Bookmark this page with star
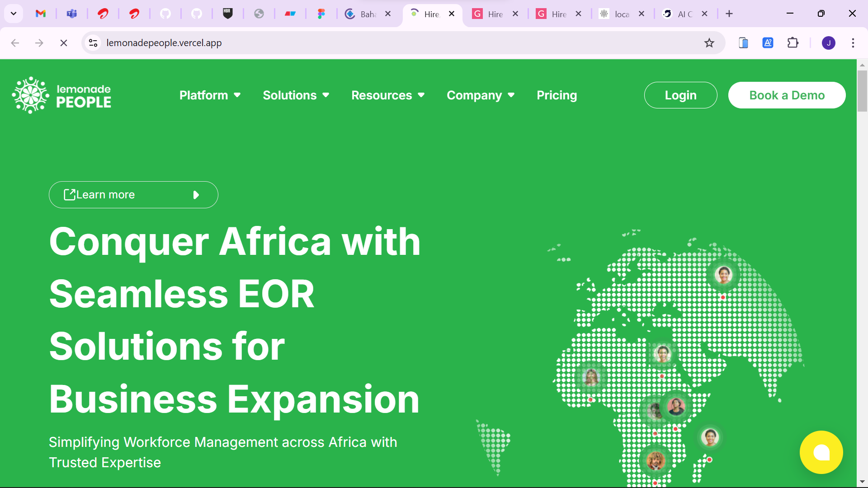The width and height of the screenshot is (868, 488). tap(709, 43)
